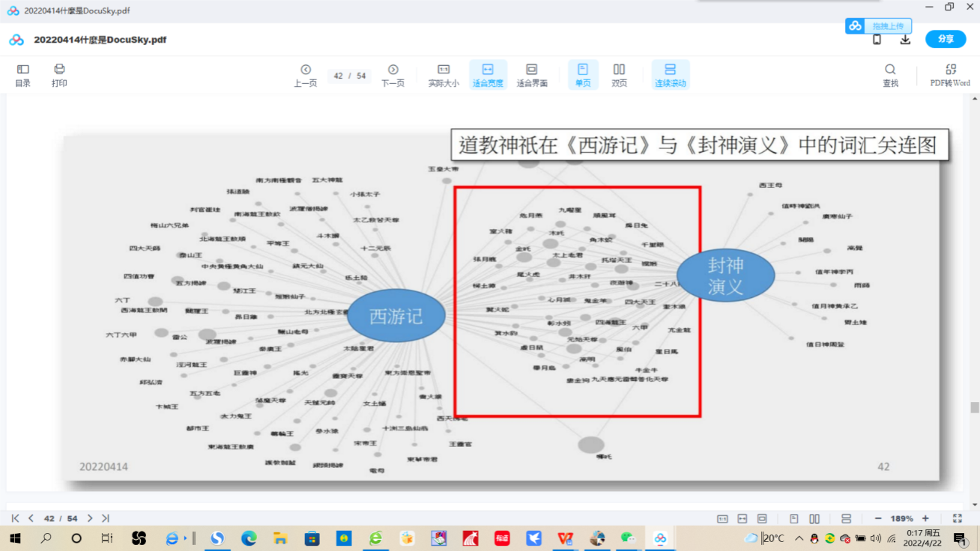This screenshot has width=980, height=551.
Task: Open Microsoft Edge from the taskbar
Action: click(249, 538)
